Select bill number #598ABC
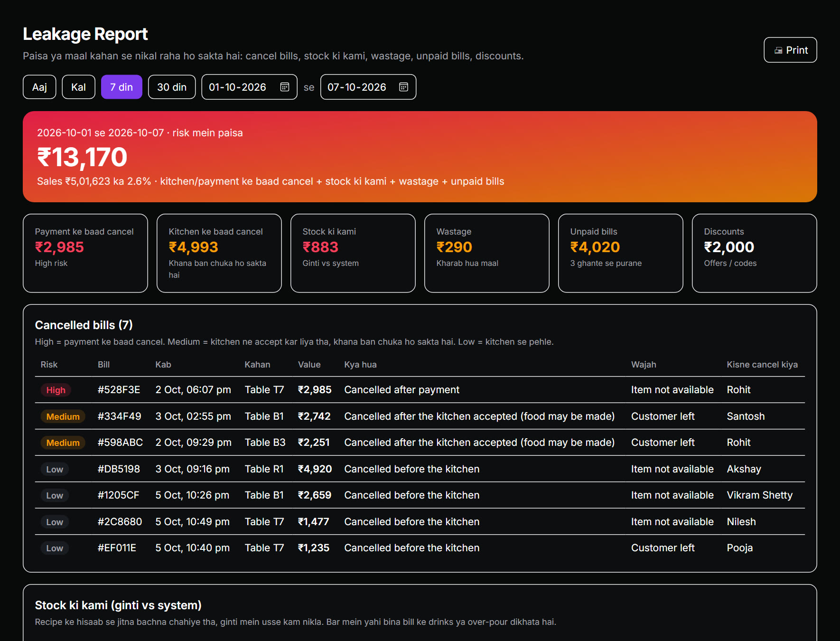 (120, 443)
